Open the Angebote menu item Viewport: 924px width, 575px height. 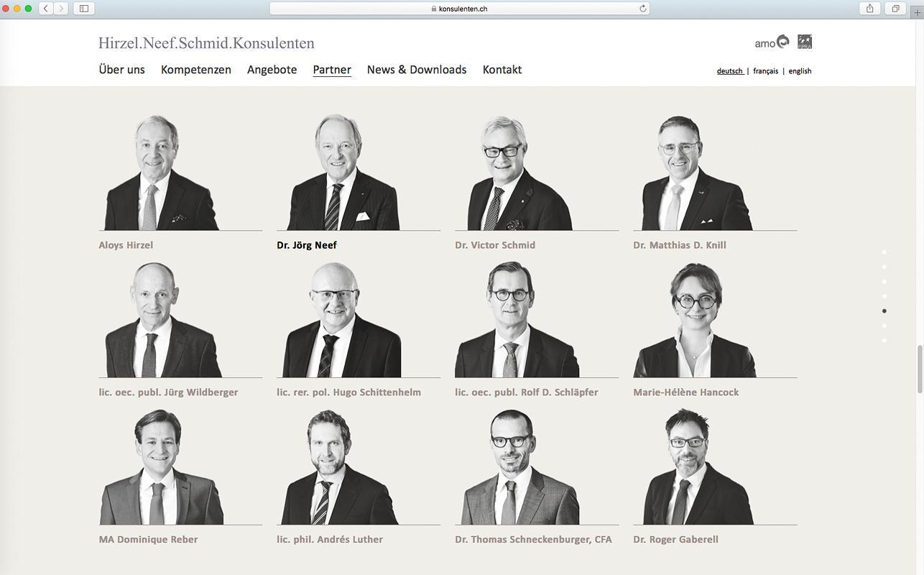click(x=272, y=70)
